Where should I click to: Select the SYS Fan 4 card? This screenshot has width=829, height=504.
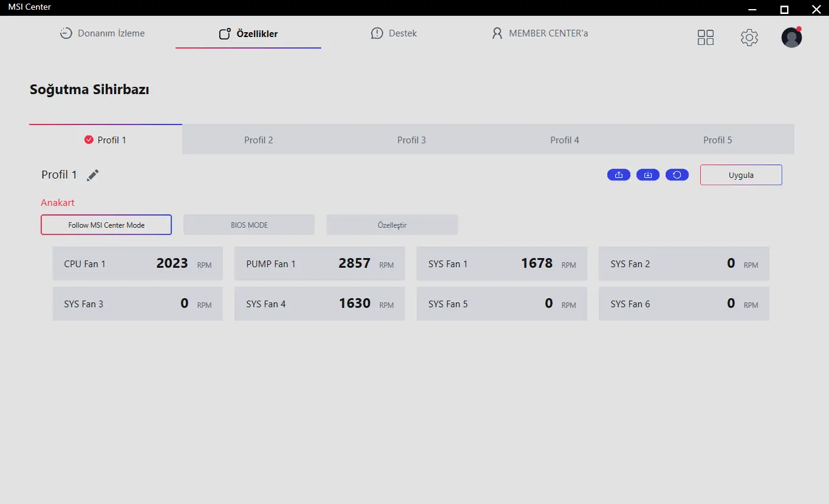(x=319, y=304)
